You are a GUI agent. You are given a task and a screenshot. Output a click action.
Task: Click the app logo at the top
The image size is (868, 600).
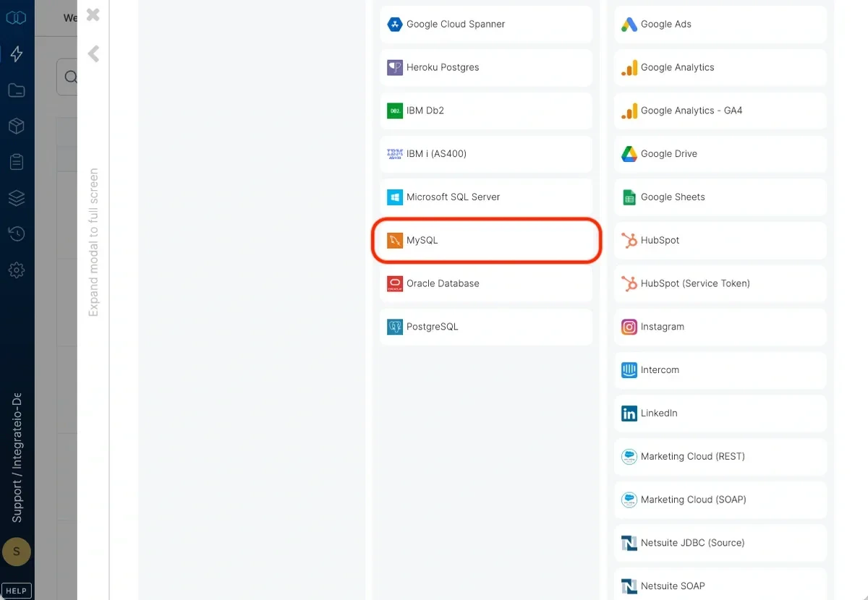[16, 16]
